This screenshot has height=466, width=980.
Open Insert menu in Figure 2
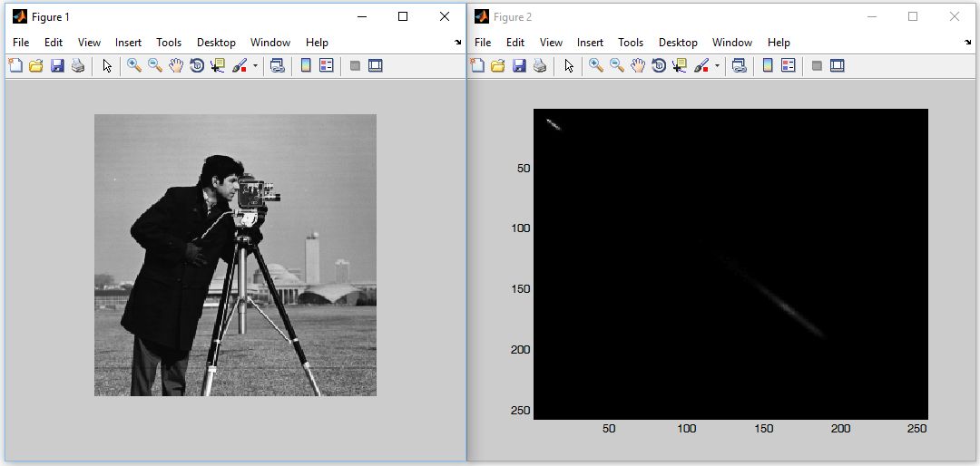[x=590, y=43]
